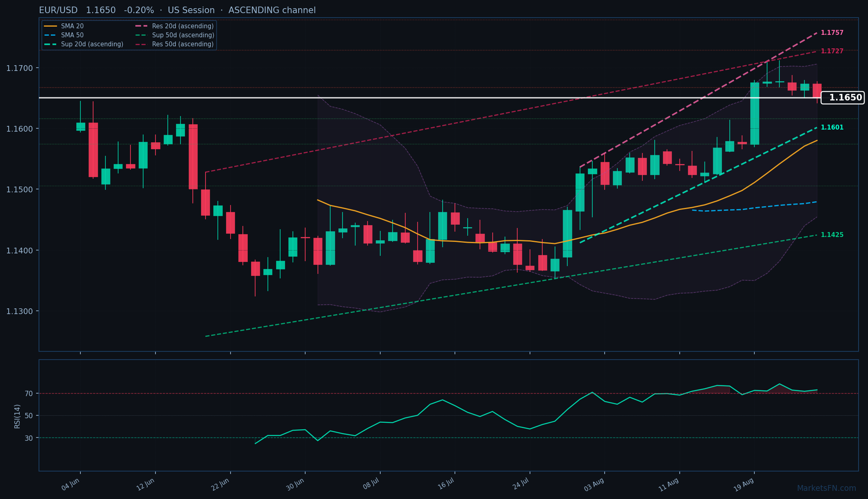Viewport: 868px width, 499px height.
Task: Click the RSI 50 level label
Action: tap(29, 416)
